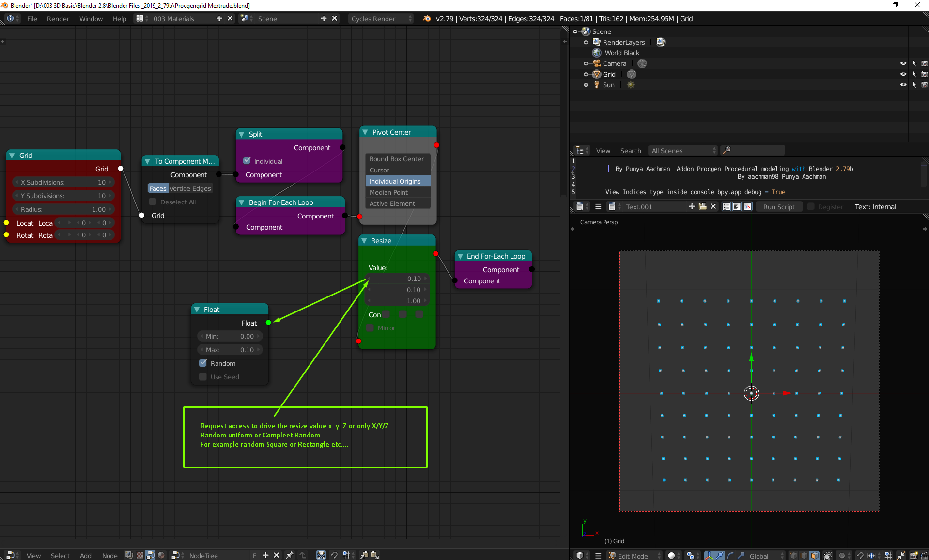Screen dimensions: 929x560
Task: Click the OpenGL render camera icon
Action: (x=914, y=556)
